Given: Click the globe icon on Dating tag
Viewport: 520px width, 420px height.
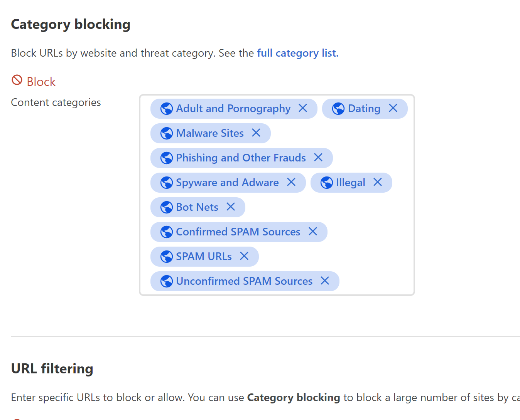Looking at the screenshot, I should [338, 109].
